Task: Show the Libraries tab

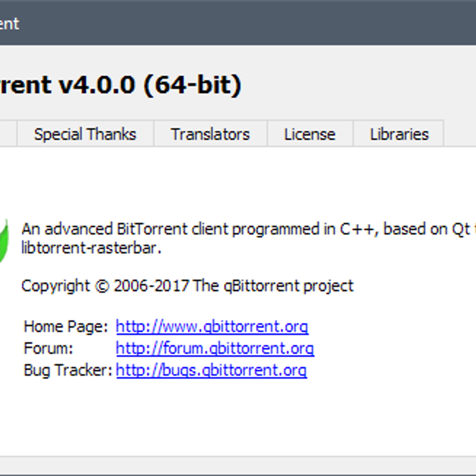Action: click(399, 134)
